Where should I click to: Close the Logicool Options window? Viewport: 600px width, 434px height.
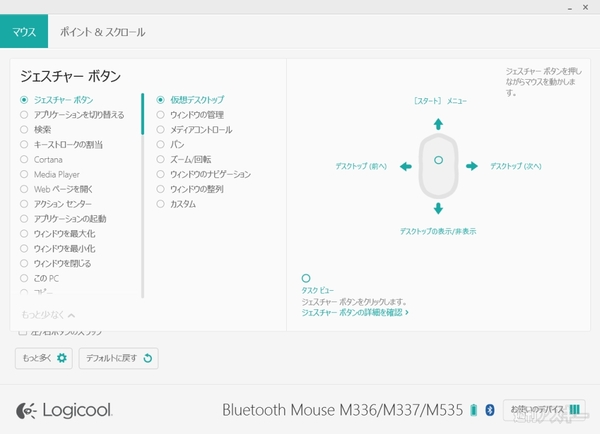[585, 7]
